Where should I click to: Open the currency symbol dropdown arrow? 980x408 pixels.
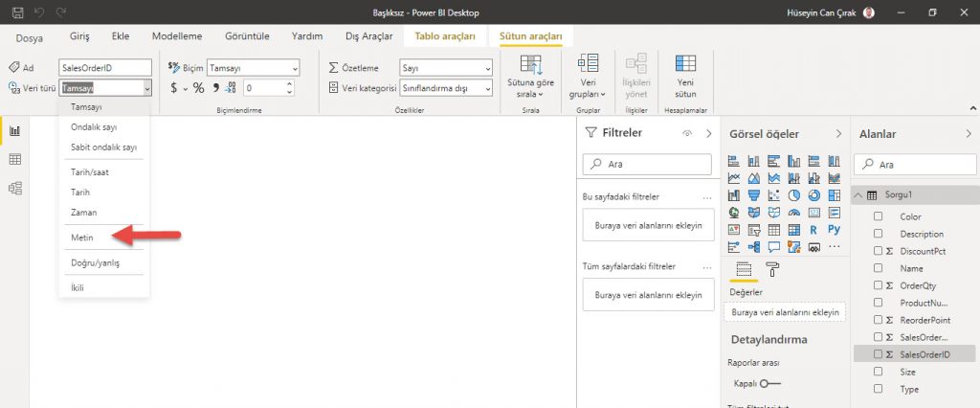click(185, 89)
